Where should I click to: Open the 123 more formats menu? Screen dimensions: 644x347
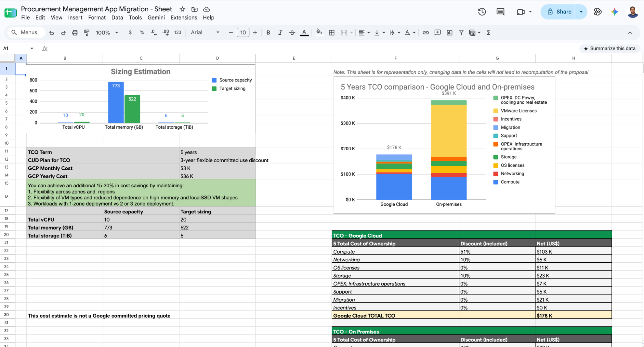coord(178,33)
